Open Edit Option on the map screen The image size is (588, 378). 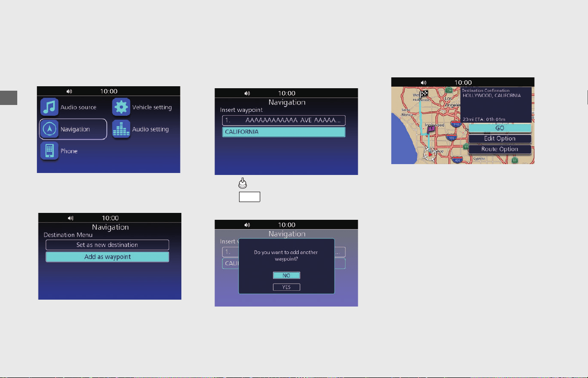pos(500,139)
